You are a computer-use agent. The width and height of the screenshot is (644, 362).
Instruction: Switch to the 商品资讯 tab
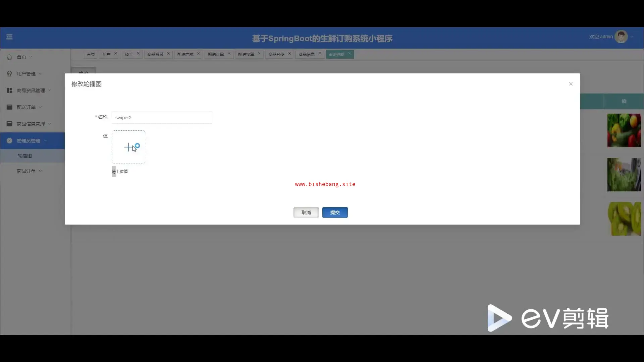point(155,54)
